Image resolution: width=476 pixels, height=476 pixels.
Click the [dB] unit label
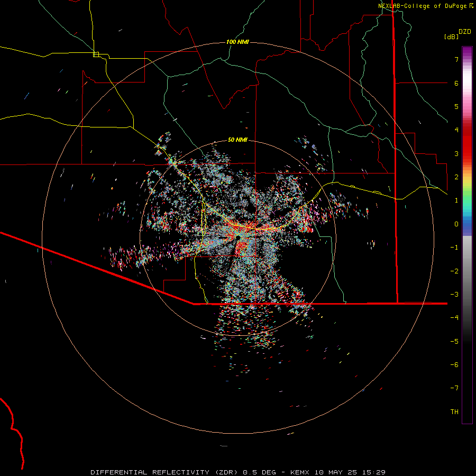coord(451,36)
